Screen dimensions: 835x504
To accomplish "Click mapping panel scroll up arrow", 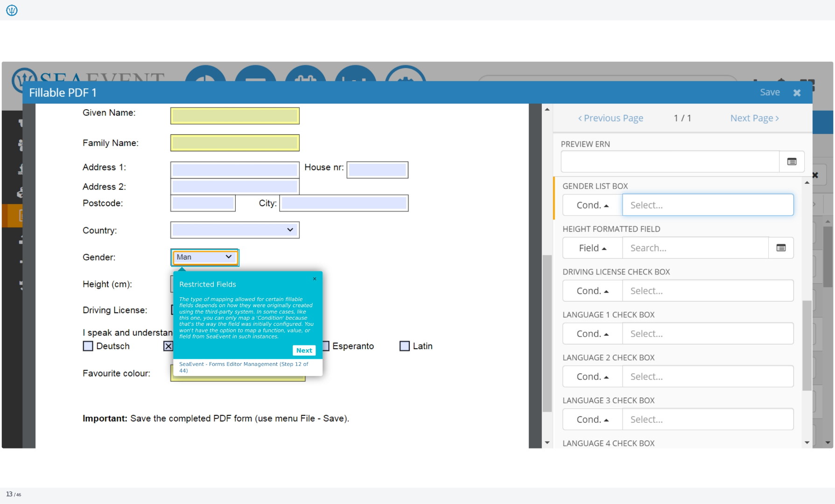I will tap(807, 182).
